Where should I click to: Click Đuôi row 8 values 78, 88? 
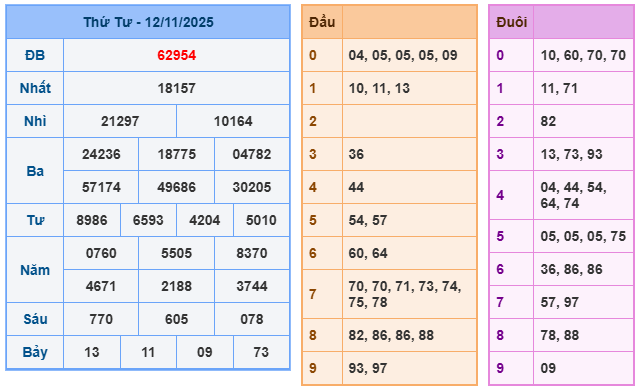pos(560,335)
